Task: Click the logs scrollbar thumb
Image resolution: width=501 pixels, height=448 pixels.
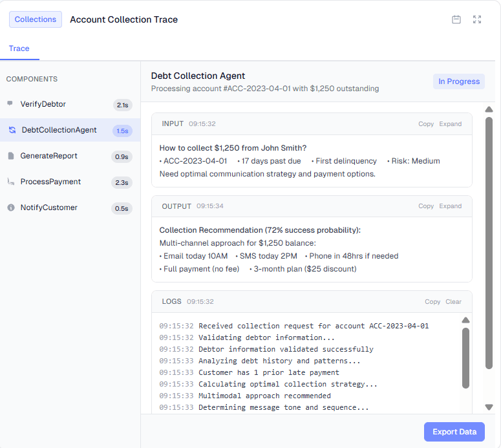Action: point(466,358)
